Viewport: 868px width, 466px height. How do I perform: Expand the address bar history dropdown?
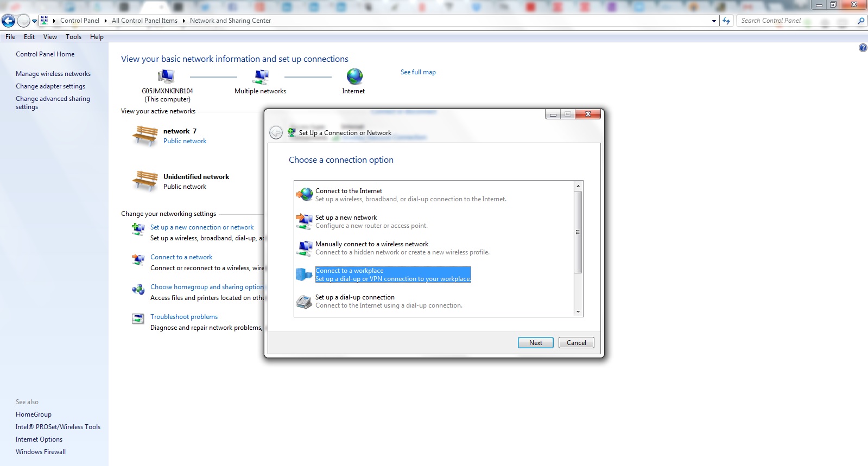pyautogui.click(x=714, y=21)
